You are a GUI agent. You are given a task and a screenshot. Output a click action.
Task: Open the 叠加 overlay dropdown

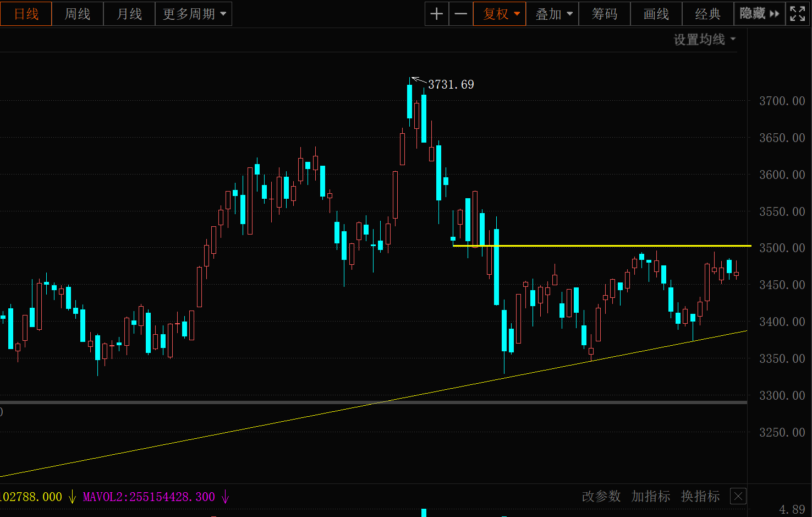pos(552,14)
